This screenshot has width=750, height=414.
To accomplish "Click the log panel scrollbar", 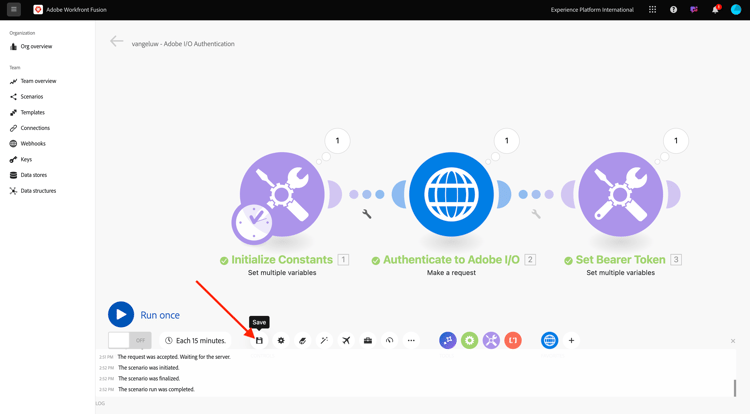I will pyautogui.click(x=735, y=388).
